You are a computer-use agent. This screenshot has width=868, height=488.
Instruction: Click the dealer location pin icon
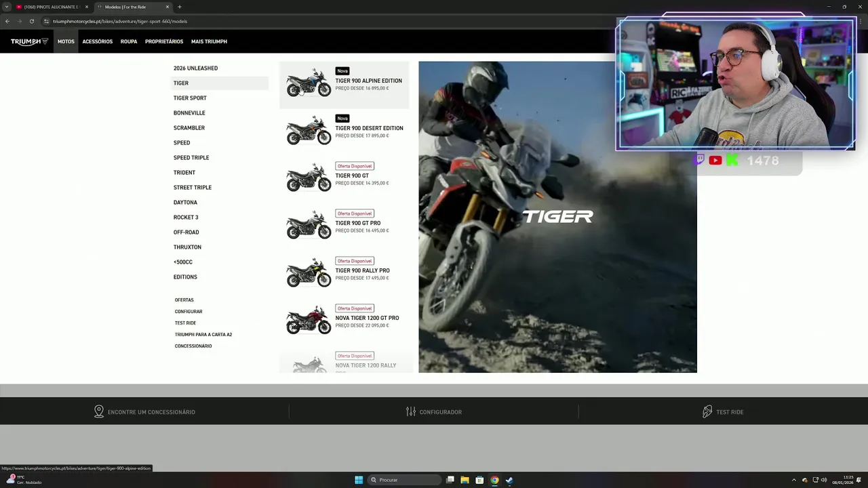click(x=99, y=411)
